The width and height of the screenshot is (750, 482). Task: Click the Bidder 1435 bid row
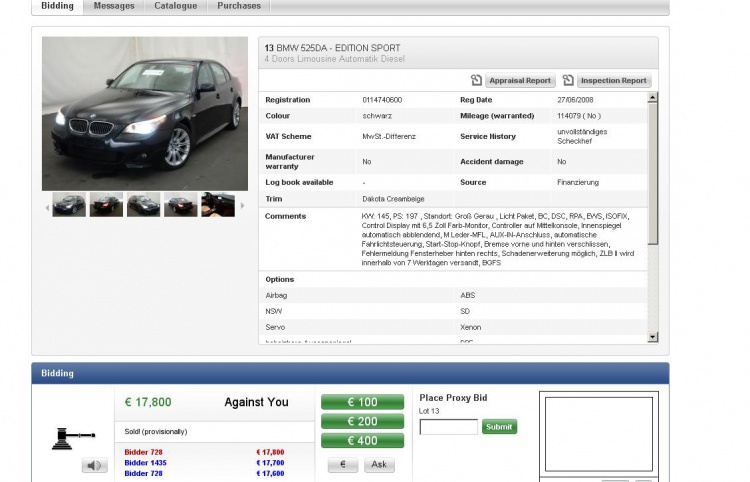click(205, 463)
